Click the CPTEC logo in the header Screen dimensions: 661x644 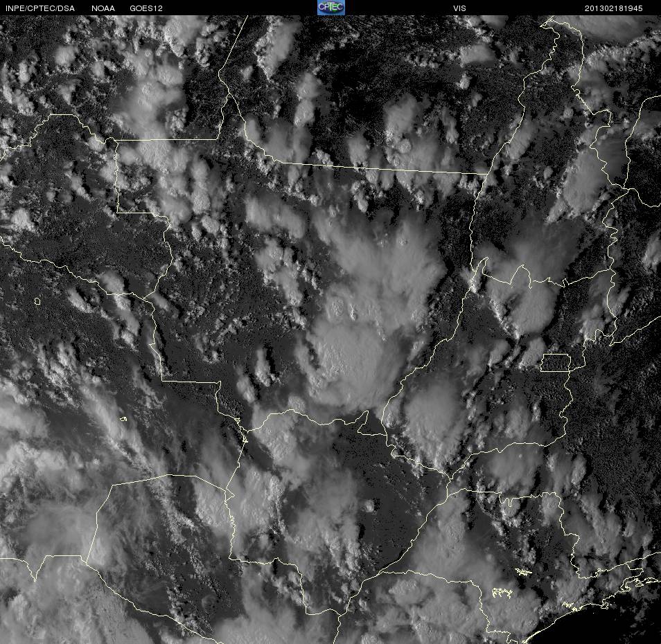(331, 7)
